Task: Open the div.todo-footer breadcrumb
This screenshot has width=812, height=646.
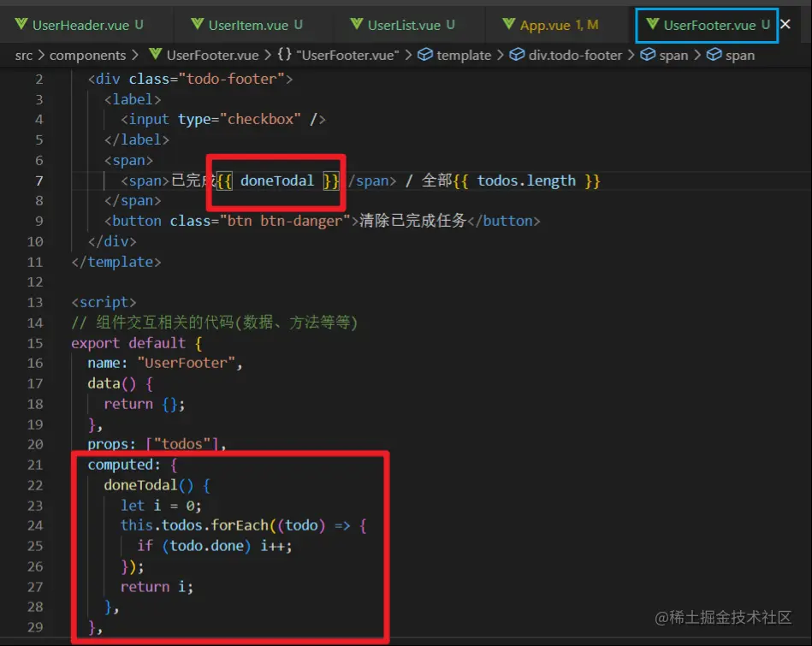Action: point(575,56)
